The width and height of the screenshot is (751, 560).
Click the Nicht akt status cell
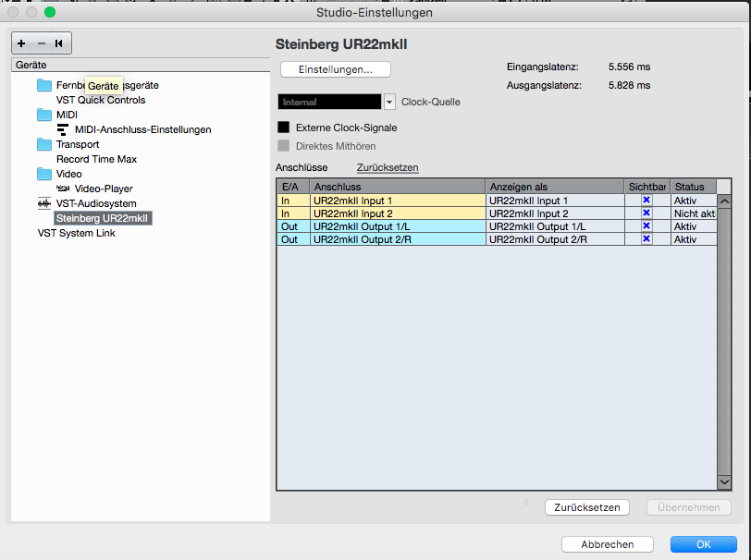(x=694, y=213)
